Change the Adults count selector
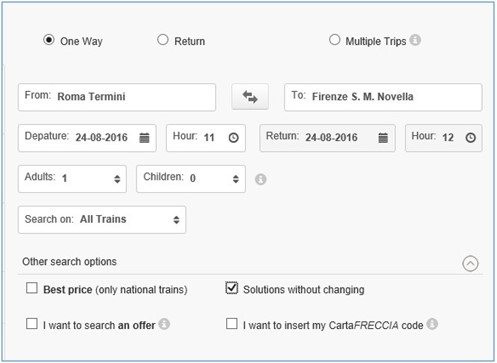This screenshot has height=363, width=497. pyautogui.click(x=72, y=179)
